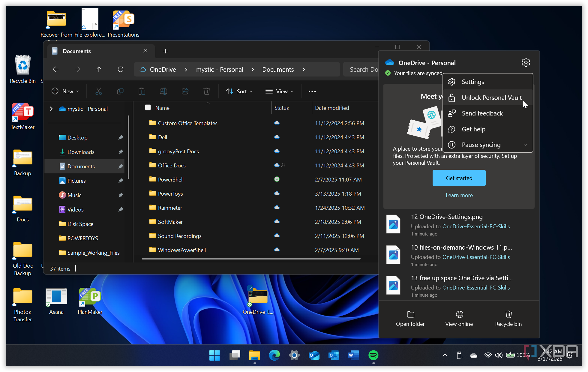Expand chevron after mystic - Personal breadcrumb
The image size is (588, 372).
point(253,69)
